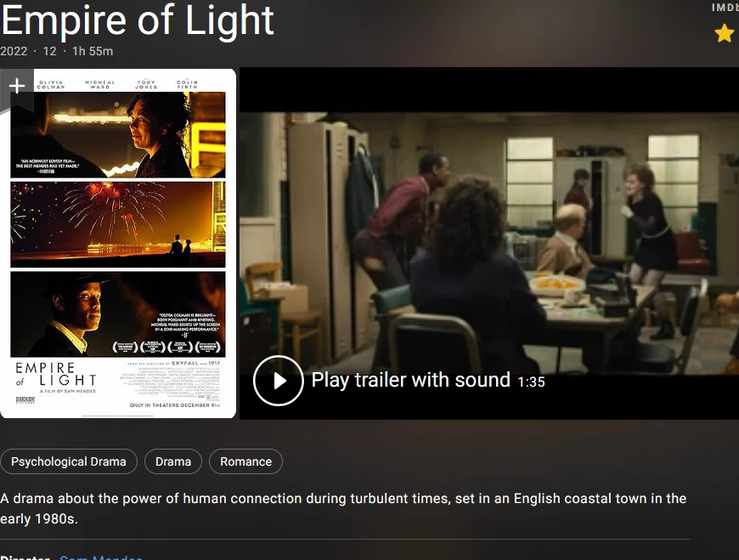Click the plot summary description text
The height and width of the screenshot is (560, 739).
pyautogui.click(x=343, y=508)
